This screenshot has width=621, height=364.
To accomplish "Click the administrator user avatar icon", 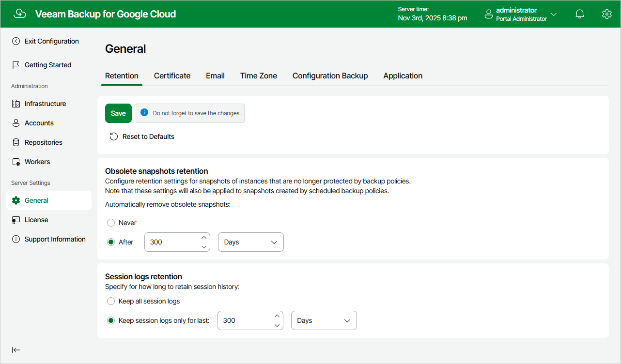I will point(489,15).
